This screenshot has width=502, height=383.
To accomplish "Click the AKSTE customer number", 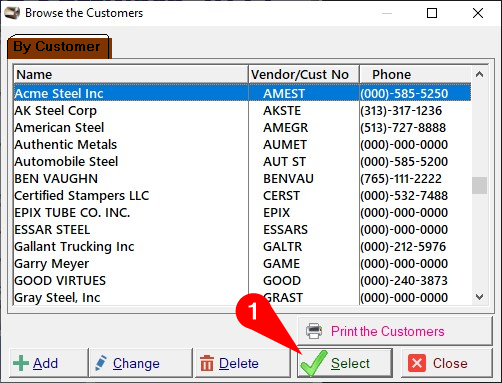I will (x=282, y=110).
